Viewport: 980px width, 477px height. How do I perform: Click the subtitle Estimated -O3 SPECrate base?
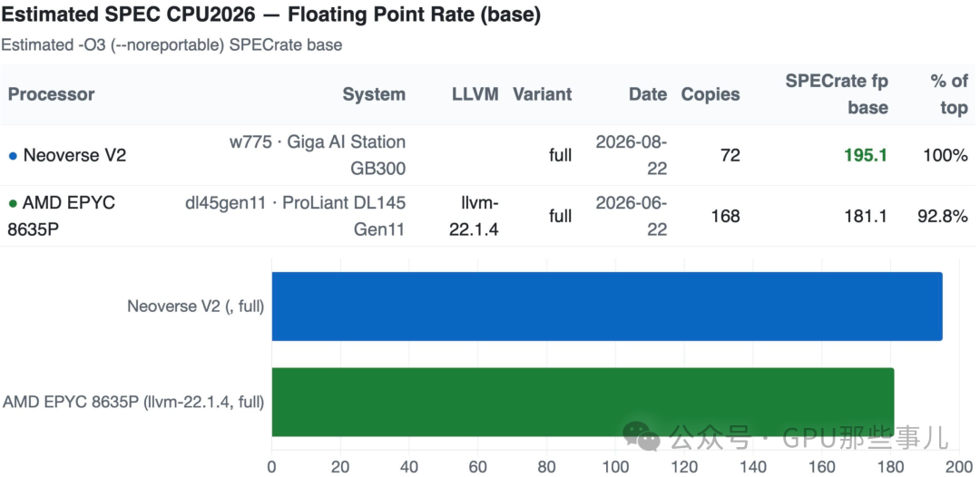(171, 45)
